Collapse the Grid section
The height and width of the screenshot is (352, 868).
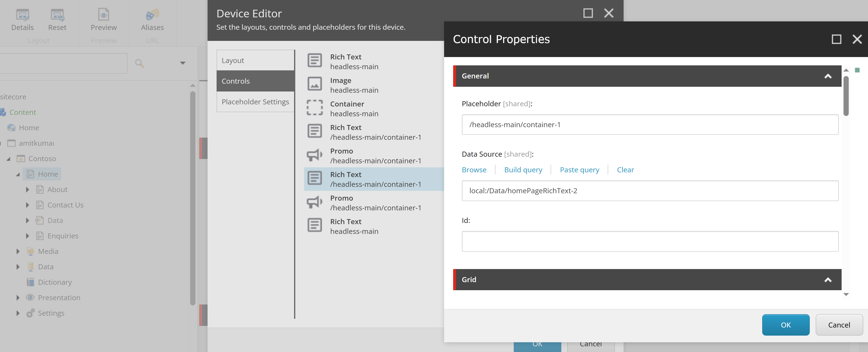828,280
